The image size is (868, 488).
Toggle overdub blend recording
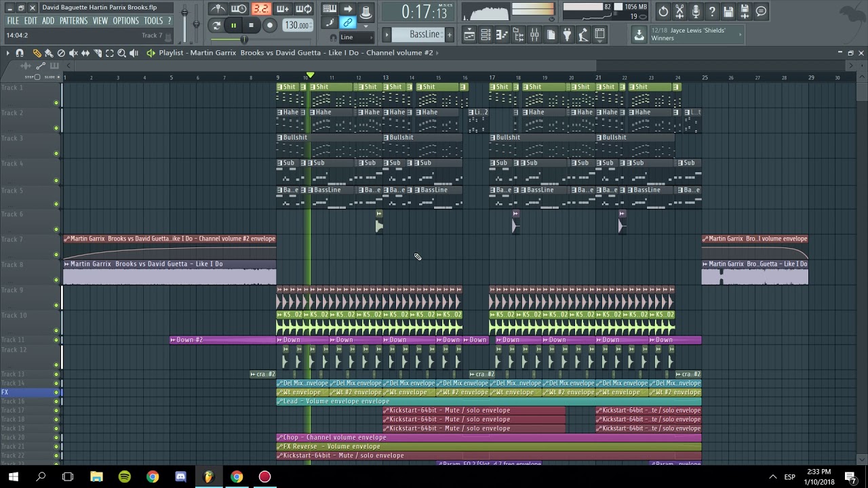(282, 9)
